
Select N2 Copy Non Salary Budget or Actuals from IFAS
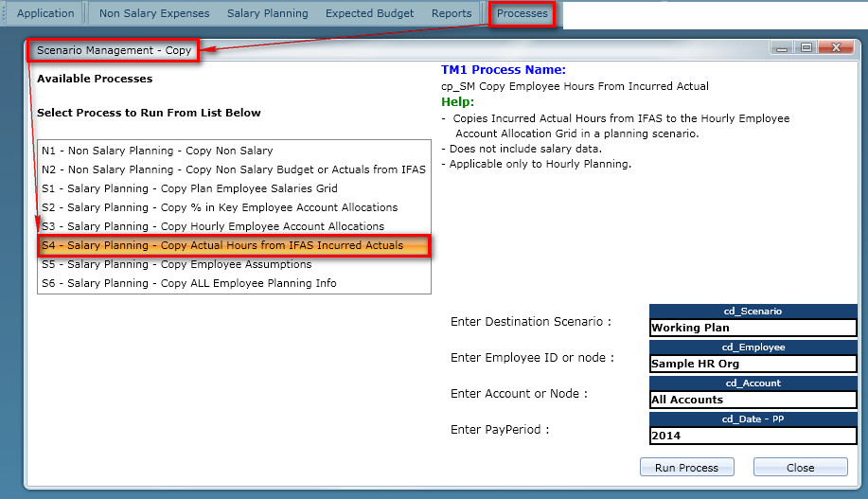234,169
